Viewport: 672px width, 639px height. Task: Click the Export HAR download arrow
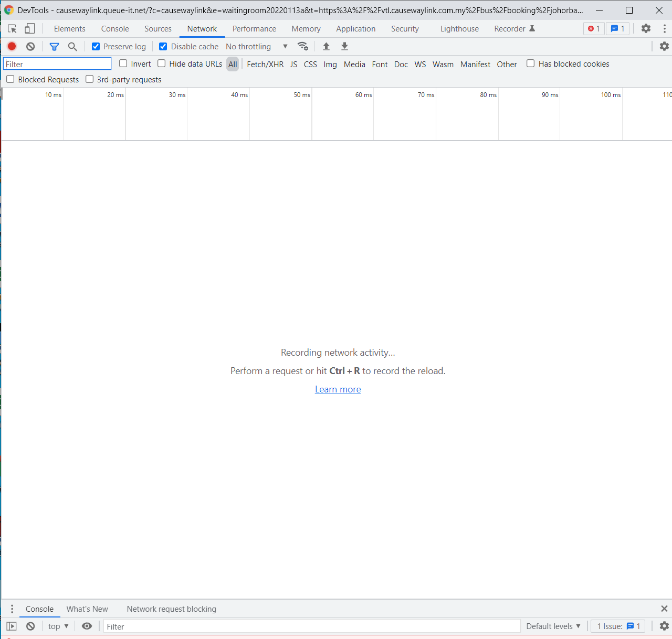[x=344, y=46]
